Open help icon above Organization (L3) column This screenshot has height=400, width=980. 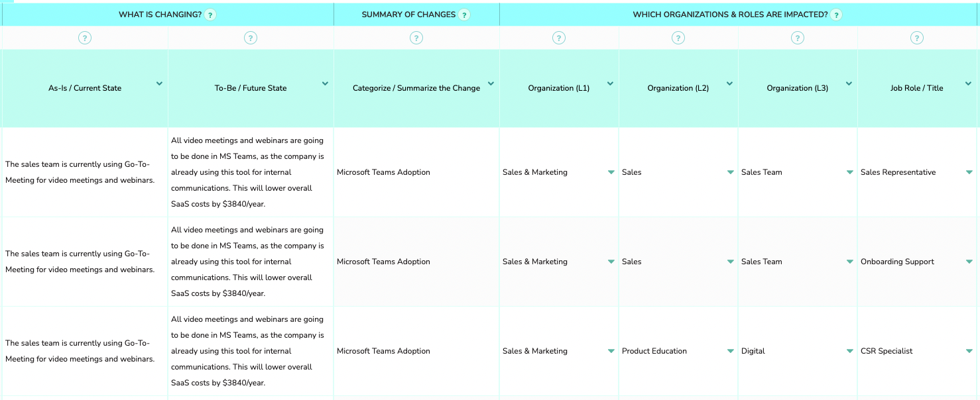click(x=798, y=38)
